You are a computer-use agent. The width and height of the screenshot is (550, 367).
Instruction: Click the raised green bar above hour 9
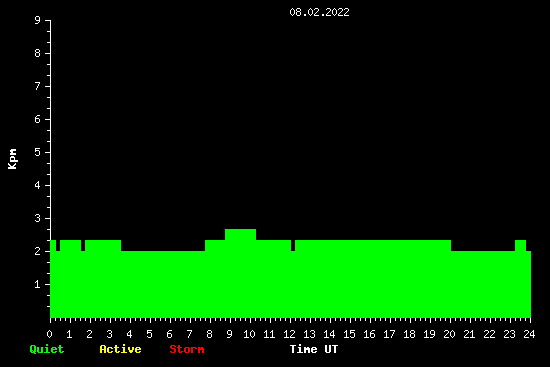(x=240, y=234)
